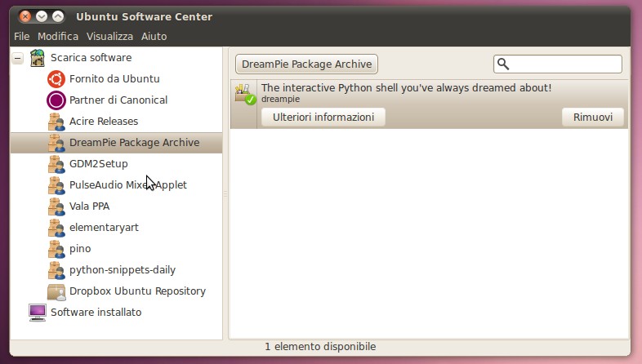This screenshot has height=364, width=642.
Task: Click the DreamPie Package Archive breadcrumb button
Action: [306, 64]
